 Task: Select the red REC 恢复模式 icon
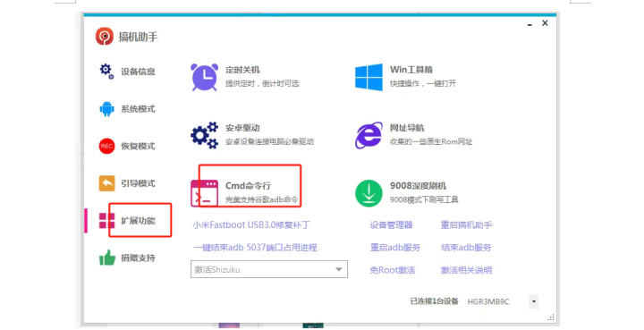coord(106,146)
